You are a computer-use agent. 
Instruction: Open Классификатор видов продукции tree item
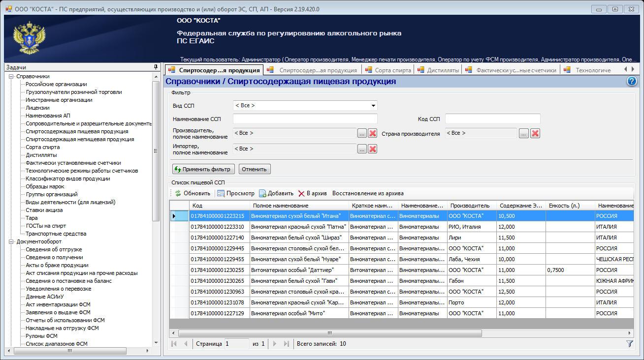coord(68,179)
